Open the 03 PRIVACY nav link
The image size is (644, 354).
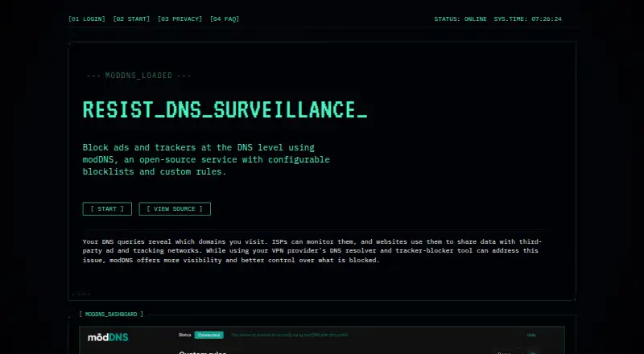(180, 19)
